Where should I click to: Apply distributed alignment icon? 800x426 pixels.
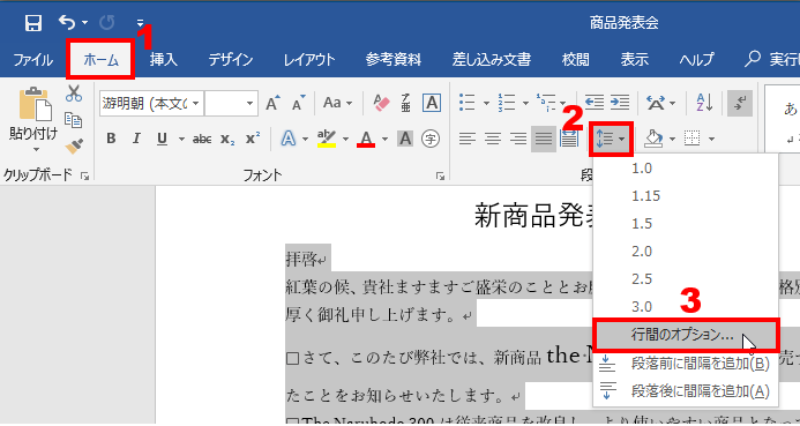pos(569,138)
